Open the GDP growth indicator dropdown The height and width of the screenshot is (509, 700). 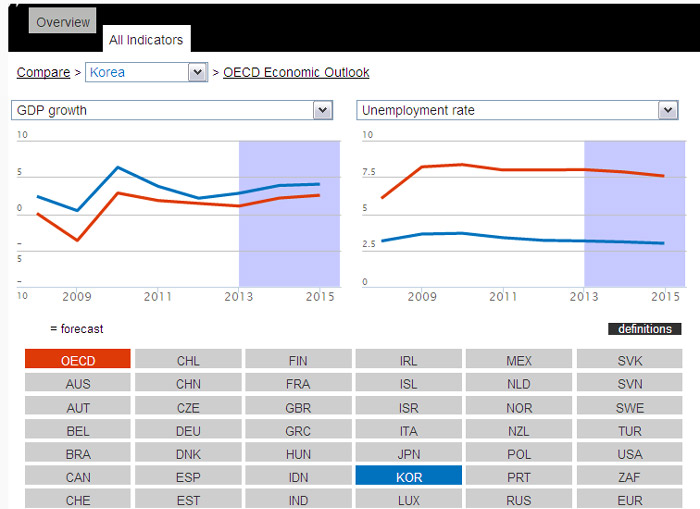(171, 110)
